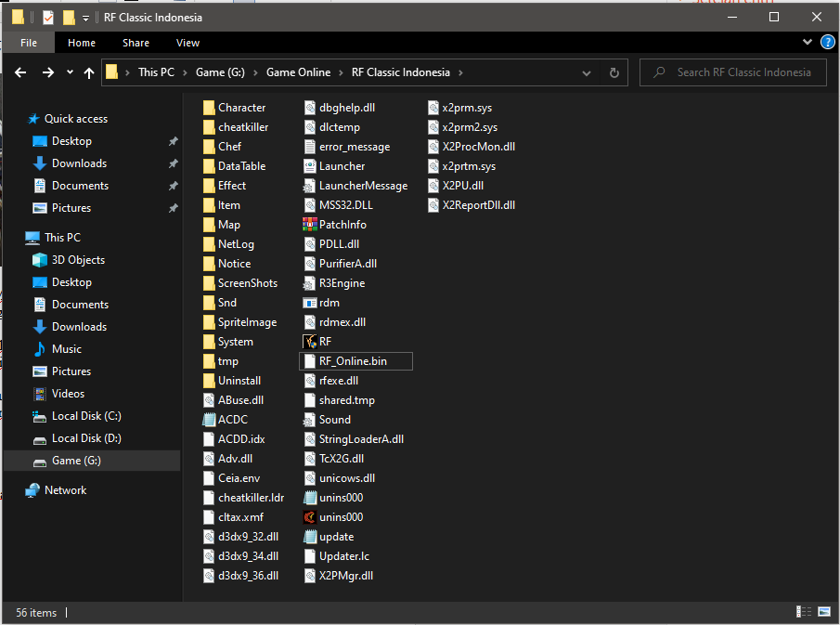Expand chevron after This PC breadcrumb
Image resolution: width=840 pixels, height=625 pixels.
click(x=185, y=72)
